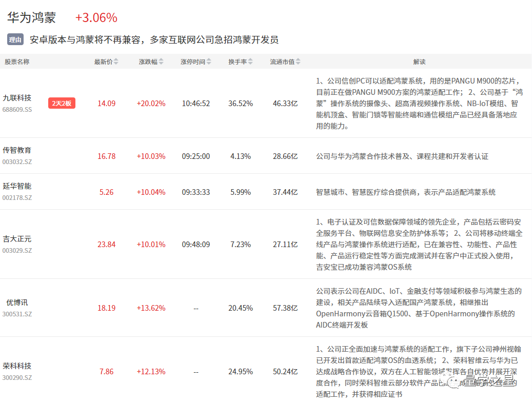Image resolution: width=532 pixels, height=404 pixels.
Task: Click the 理由 tag badge
Action: click(15, 39)
